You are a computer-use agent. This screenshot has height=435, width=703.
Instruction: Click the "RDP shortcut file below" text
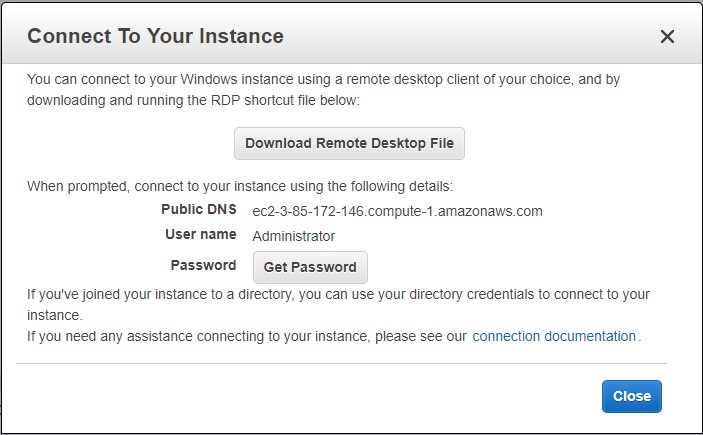281,100
